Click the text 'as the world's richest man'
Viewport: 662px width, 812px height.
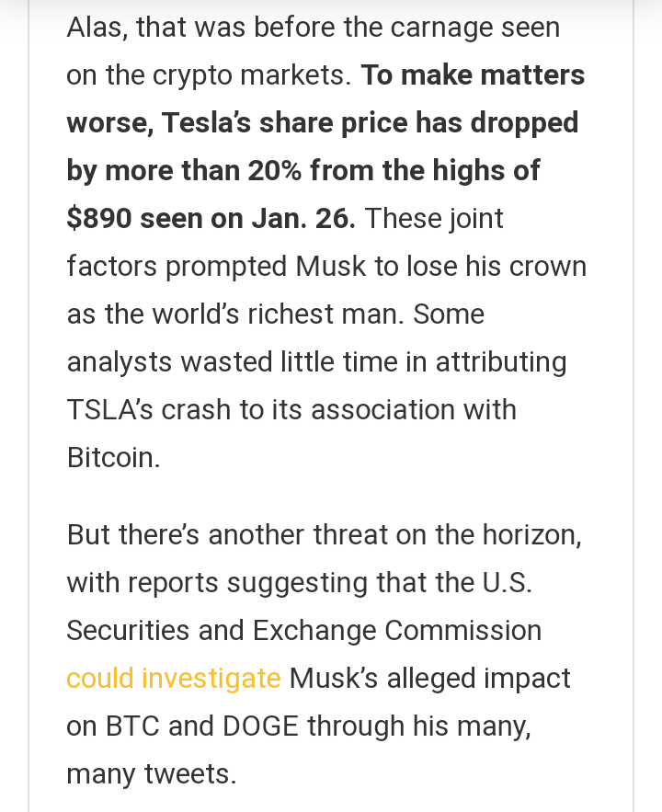click(235, 315)
